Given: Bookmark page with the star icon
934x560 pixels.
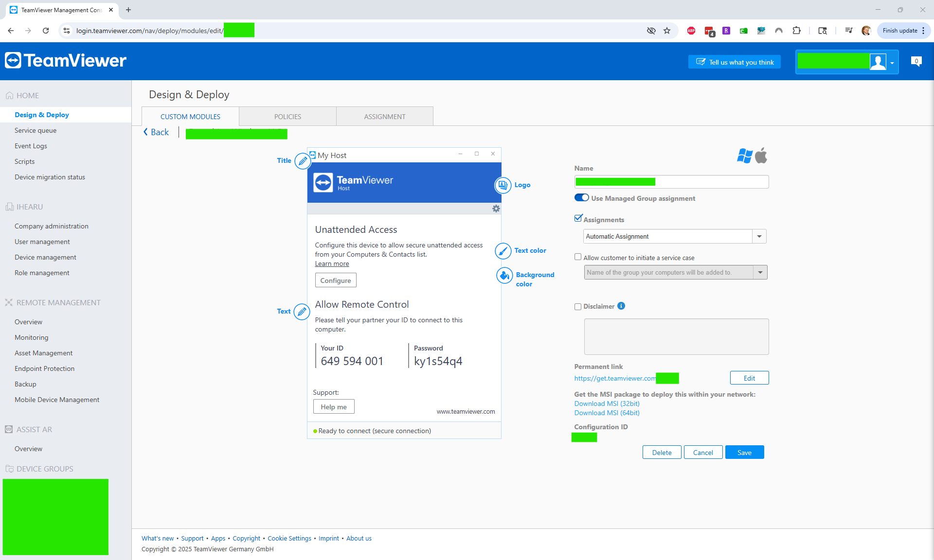Looking at the screenshot, I should point(667,31).
